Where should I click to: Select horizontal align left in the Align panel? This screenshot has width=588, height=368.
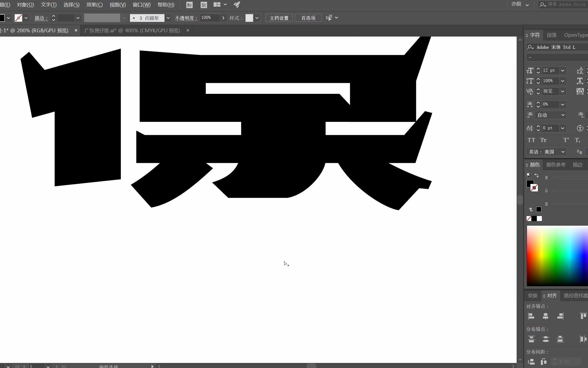531,316
